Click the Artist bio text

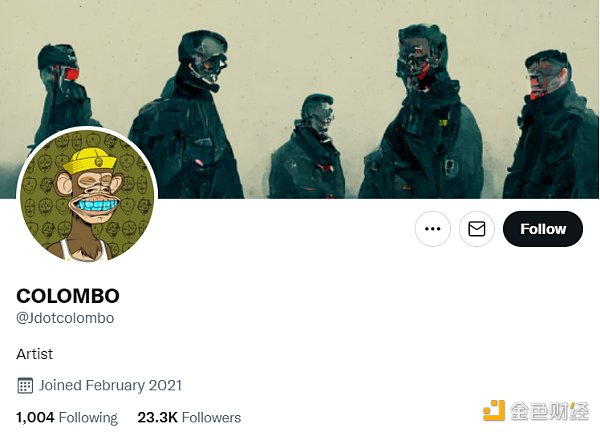pos(34,354)
